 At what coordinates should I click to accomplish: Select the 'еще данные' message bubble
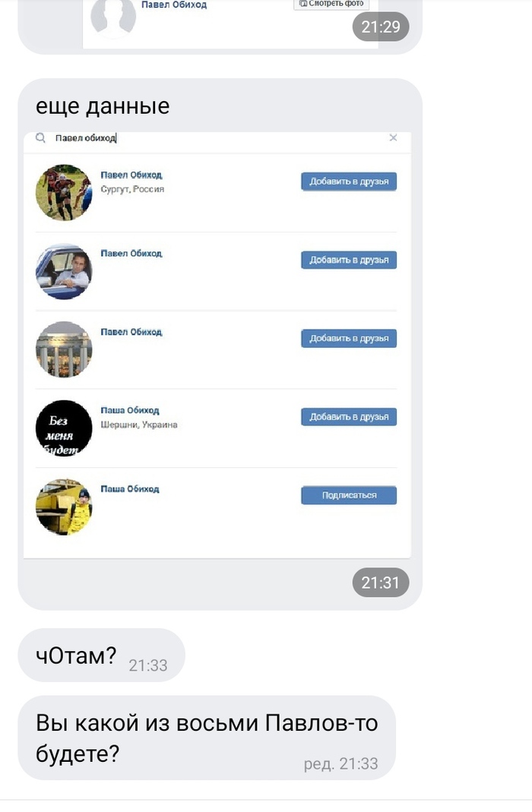coord(220,344)
